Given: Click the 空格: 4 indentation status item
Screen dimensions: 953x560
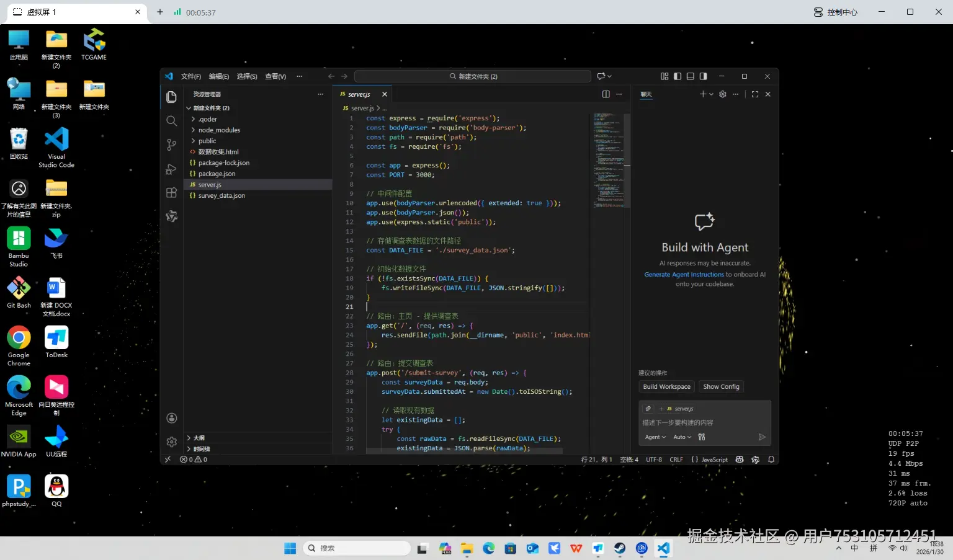Looking at the screenshot, I should coord(629,460).
